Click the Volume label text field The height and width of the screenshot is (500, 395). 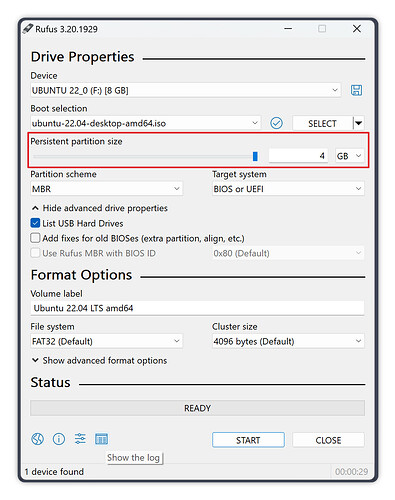tap(197, 308)
